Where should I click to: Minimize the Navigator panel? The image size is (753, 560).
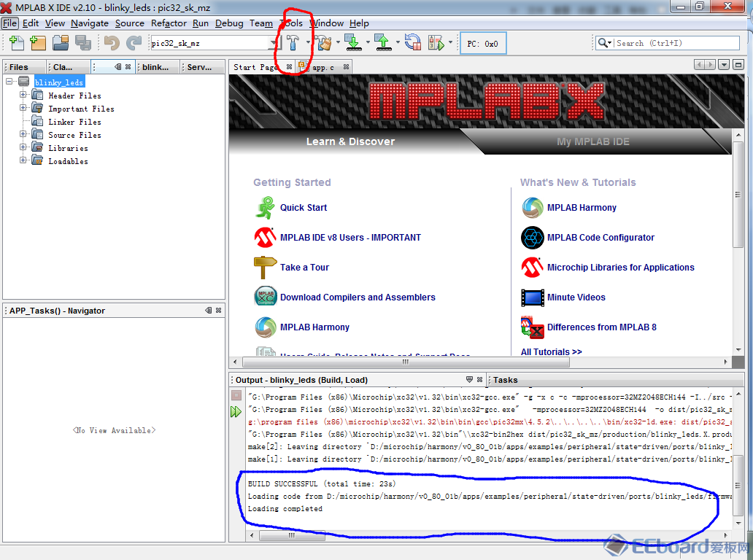click(x=209, y=311)
